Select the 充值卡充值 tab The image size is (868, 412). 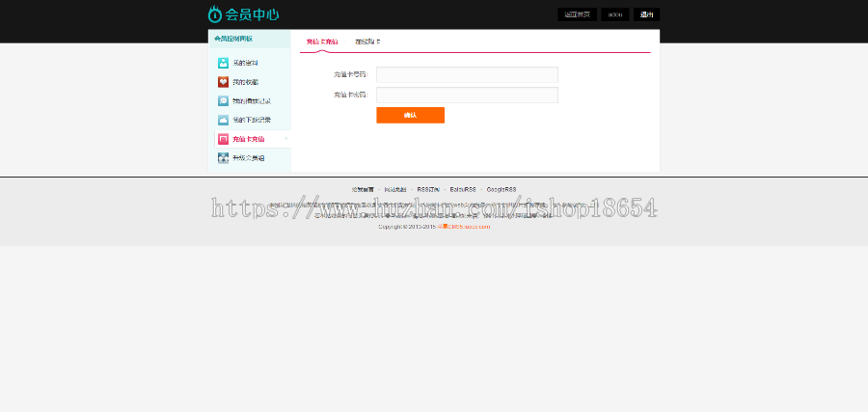click(322, 41)
